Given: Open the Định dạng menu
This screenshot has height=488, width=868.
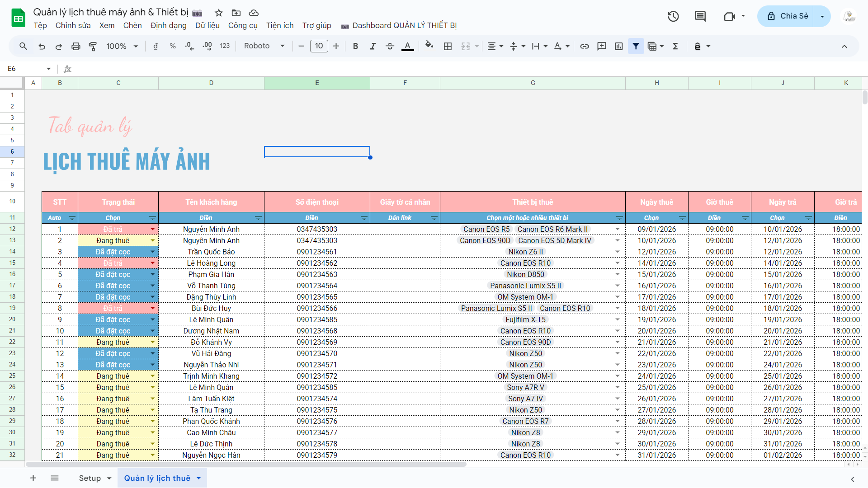Looking at the screenshot, I should 168,25.
